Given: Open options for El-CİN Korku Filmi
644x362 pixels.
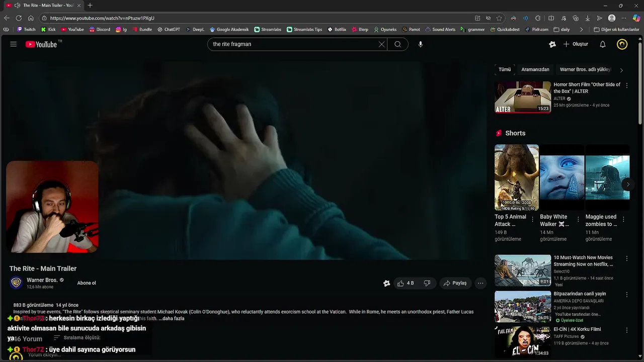Looking at the screenshot, I should coord(627,330).
